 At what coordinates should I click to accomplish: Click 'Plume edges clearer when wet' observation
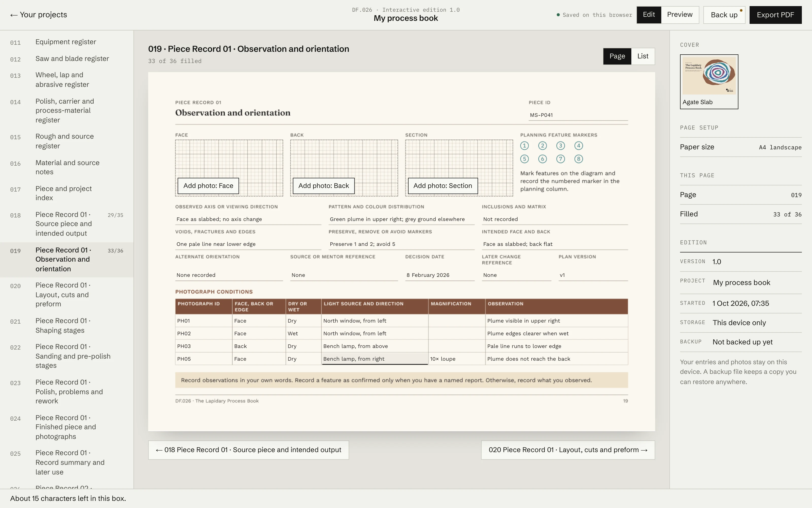point(556,334)
